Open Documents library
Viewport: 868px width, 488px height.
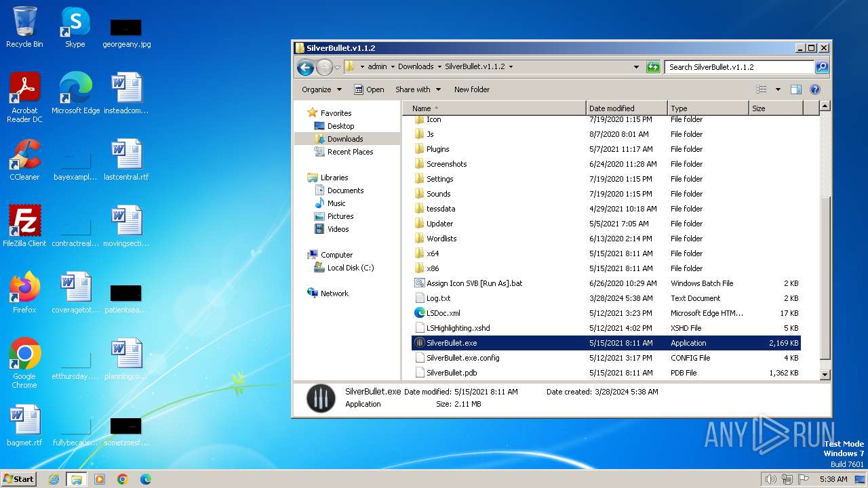pyautogui.click(x=345, y=190)
